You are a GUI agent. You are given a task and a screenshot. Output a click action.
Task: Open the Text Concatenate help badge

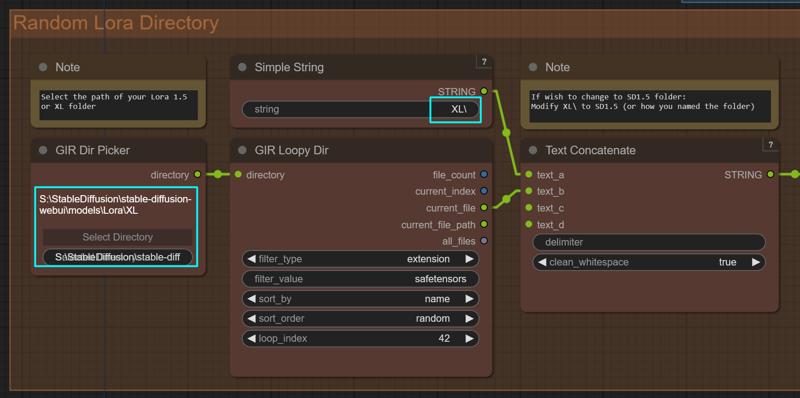[770, 145]
